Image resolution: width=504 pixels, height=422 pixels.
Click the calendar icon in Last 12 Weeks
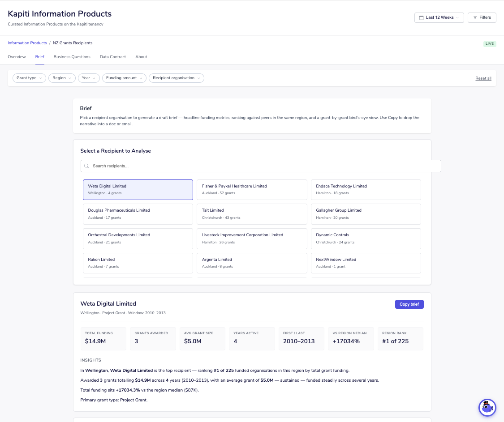coord(421,17)
